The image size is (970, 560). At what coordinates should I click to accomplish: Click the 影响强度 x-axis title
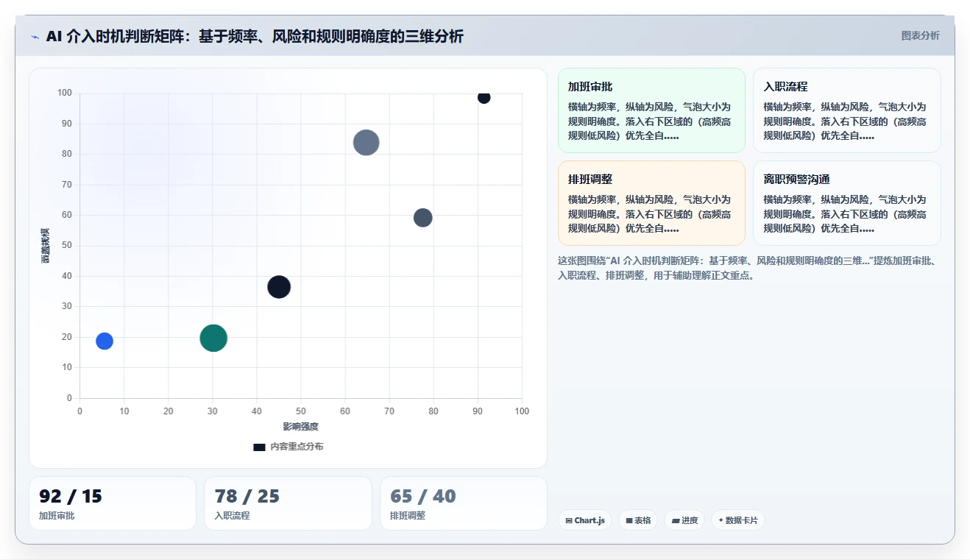pos(301,427)
